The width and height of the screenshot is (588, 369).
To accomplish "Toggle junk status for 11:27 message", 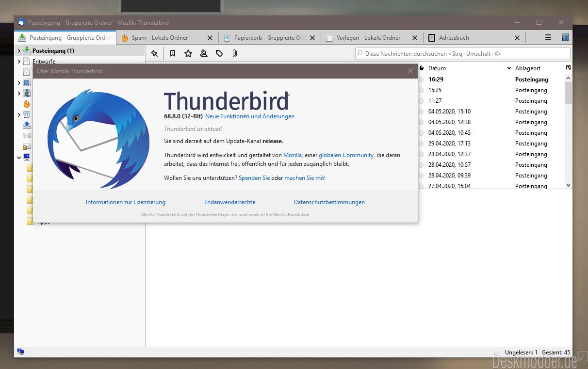I will [x=421, y=101].
